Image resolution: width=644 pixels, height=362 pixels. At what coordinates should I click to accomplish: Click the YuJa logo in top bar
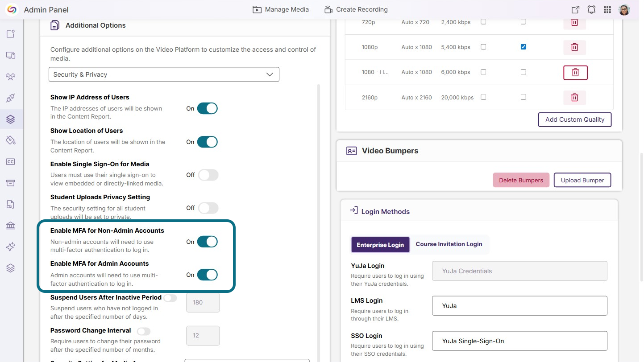(x=12, y=9)
